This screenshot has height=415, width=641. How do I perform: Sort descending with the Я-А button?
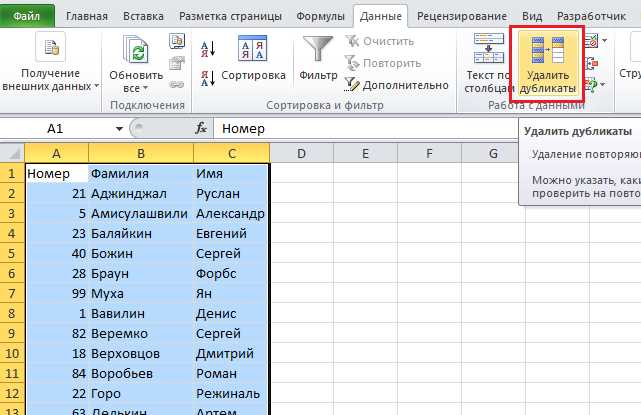pyautogui.click(x=208, y=78)
